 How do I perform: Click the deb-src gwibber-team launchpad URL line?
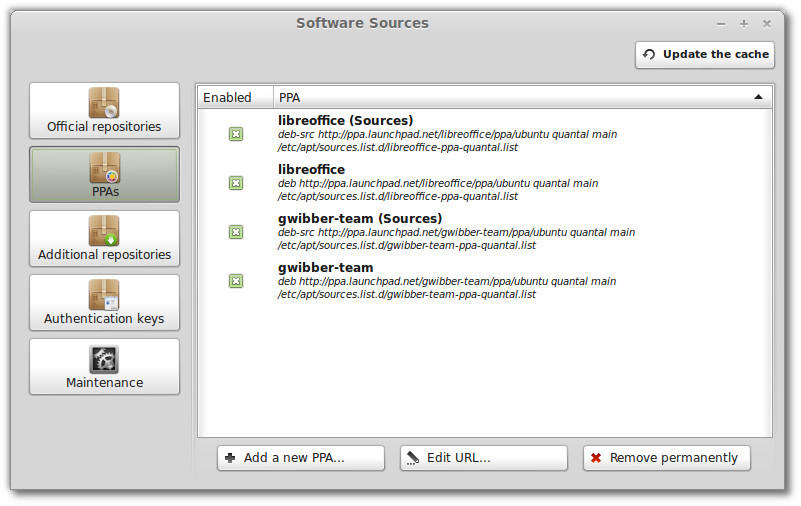pos(457,232)
